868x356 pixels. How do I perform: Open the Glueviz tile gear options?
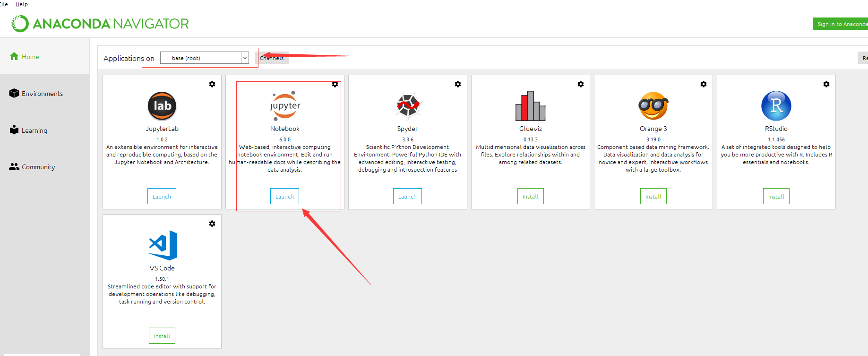[581, 84]
